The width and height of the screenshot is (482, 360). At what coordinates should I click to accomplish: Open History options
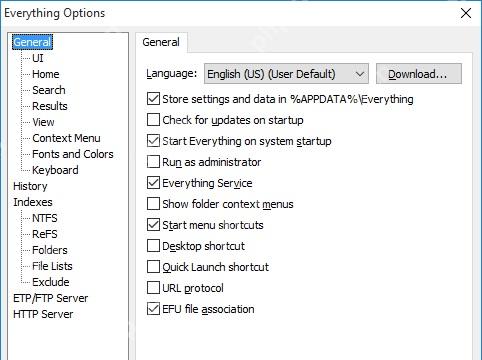pos(30,186)
